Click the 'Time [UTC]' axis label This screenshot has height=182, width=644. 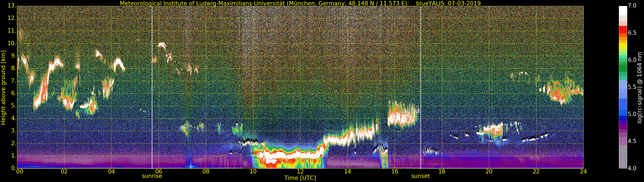(300, 178)
